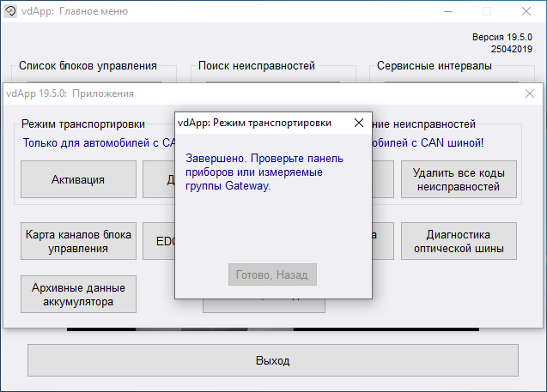Click the Сервисные интервалы group label
The image size is (547, 392).
click(435, 65)
